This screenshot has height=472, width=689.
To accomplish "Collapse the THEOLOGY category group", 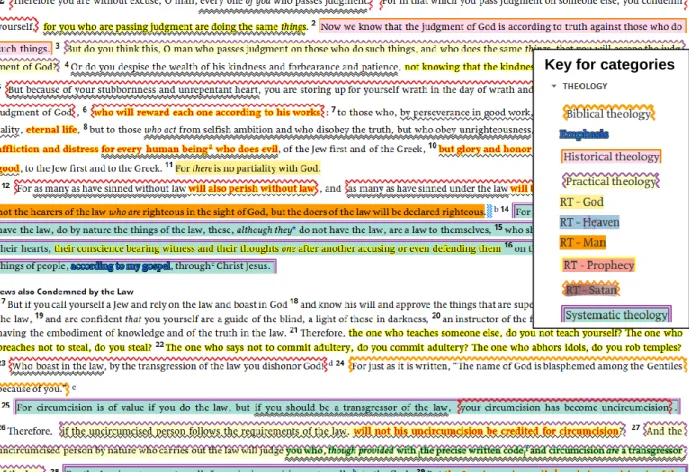I will pyautogui.click(x=554, y=86).
